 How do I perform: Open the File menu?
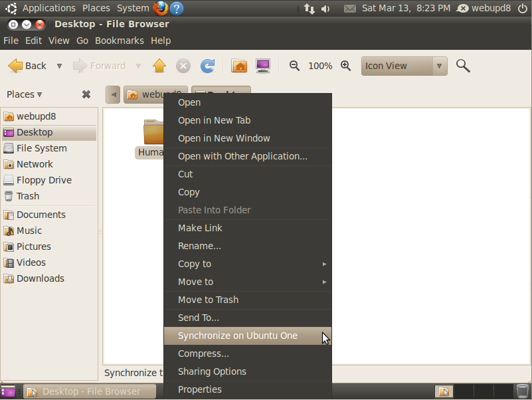11,41
